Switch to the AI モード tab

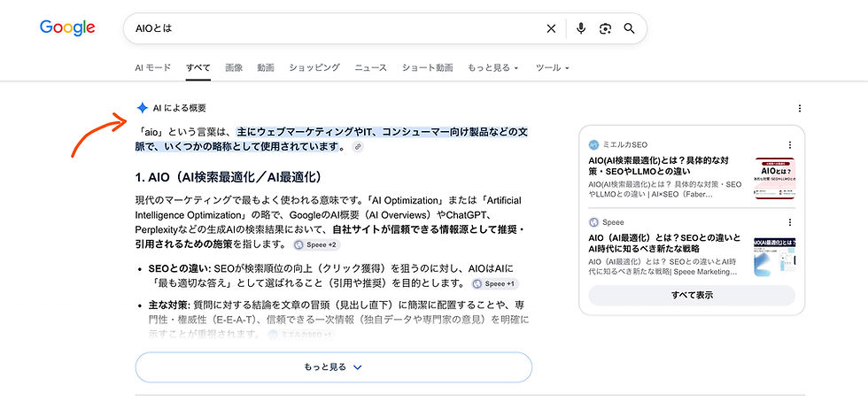click(152, 68)
